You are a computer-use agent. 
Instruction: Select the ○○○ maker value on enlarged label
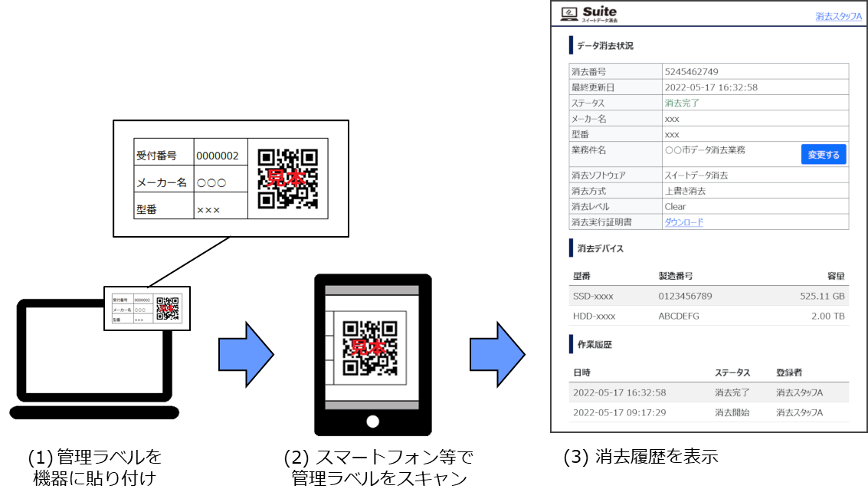211,183
